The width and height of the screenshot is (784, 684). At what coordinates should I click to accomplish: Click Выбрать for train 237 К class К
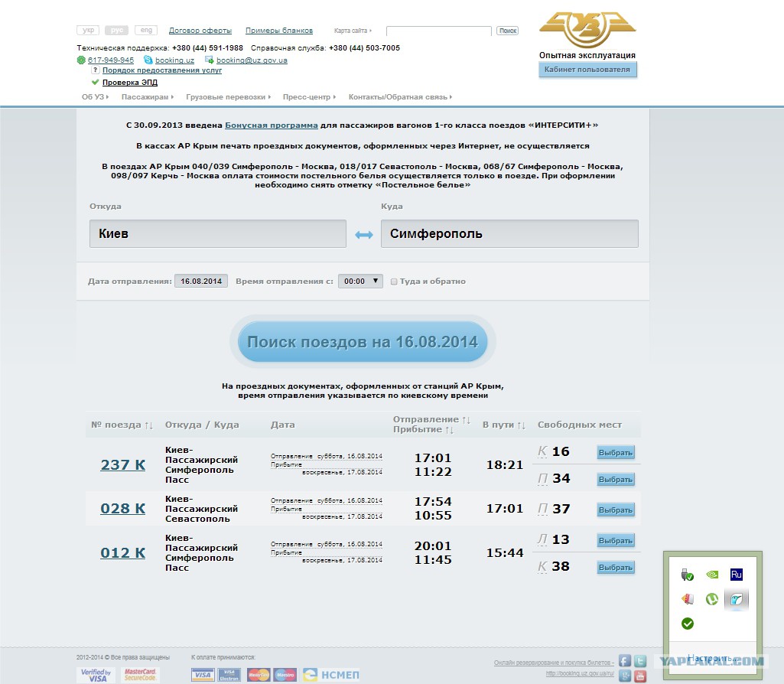[x=616, y=452]
